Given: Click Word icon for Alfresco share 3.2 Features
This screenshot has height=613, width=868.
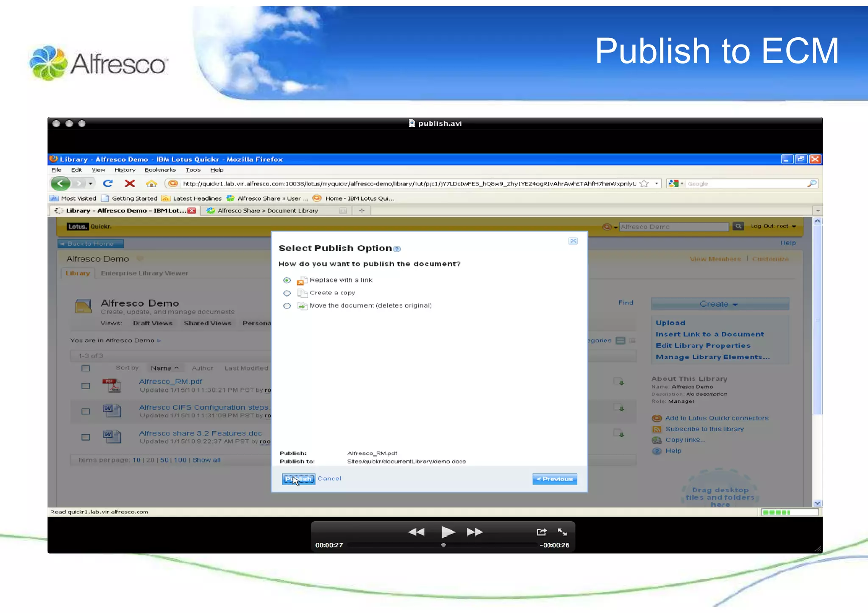Looking at the screenshot, I should point(112,436).
